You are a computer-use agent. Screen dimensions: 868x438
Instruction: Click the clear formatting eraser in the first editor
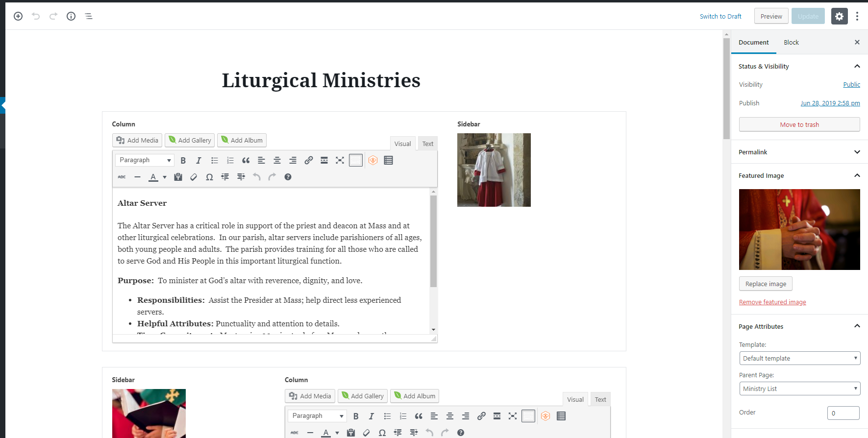pyautogui.click(x=194, y=177)
